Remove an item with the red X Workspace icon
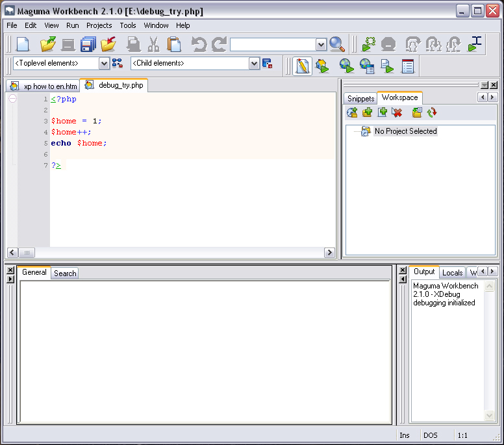504x445 pixels. point(397,112)
